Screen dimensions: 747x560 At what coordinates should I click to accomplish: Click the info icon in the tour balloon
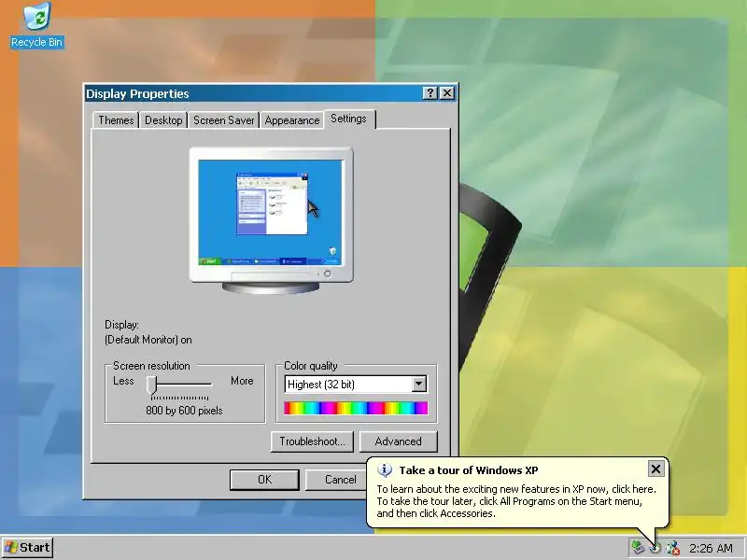click(x=385, y=470)
